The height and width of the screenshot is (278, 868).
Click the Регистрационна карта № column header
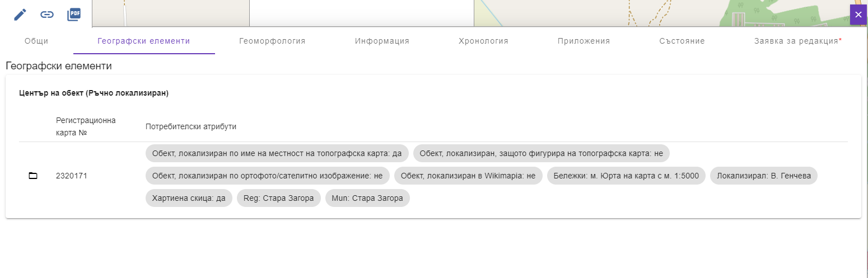click(x=86, y=126)
